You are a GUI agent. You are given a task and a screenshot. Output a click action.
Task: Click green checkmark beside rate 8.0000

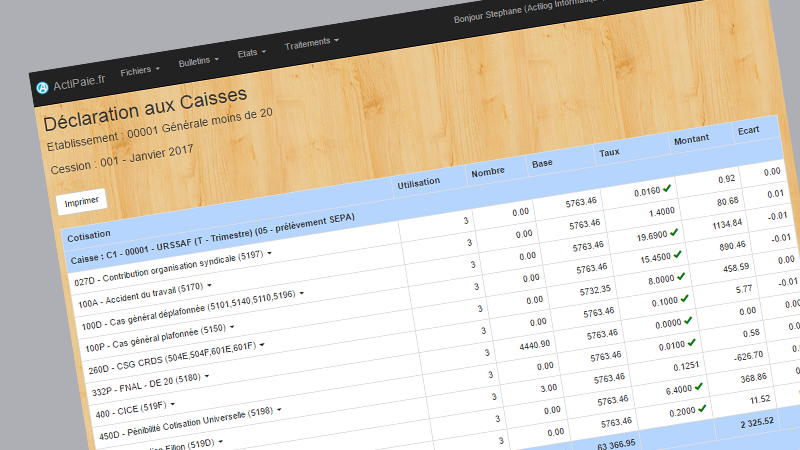coord(681,277)
